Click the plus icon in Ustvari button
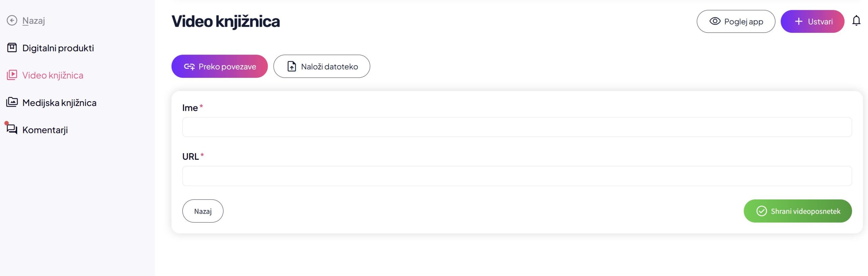 point(799,21)
